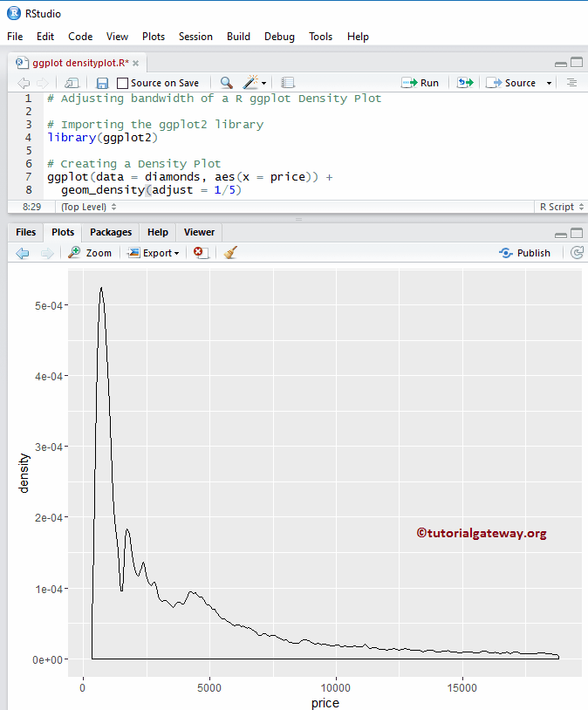Maximize the source editor pane
This screenshot has height=710, width=588.
coord(577,63)
